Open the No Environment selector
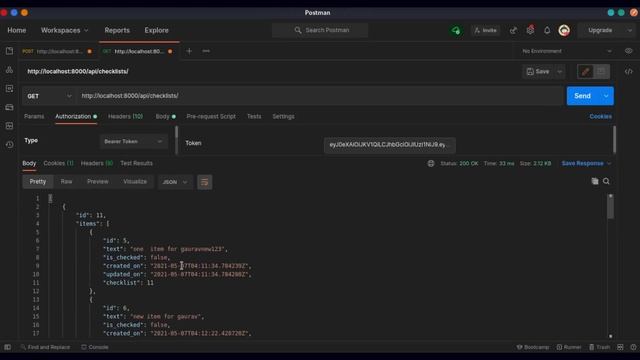The width and height of the screenshot is (640, 360). [567, 51]
